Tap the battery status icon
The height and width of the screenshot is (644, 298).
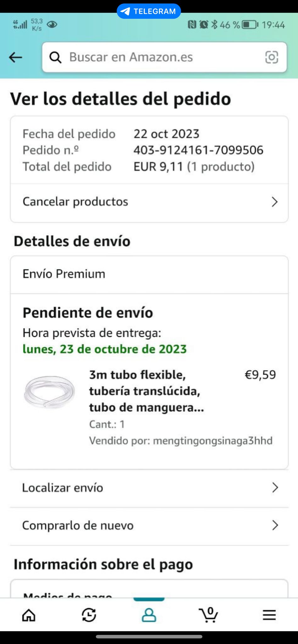click(250, 25)
